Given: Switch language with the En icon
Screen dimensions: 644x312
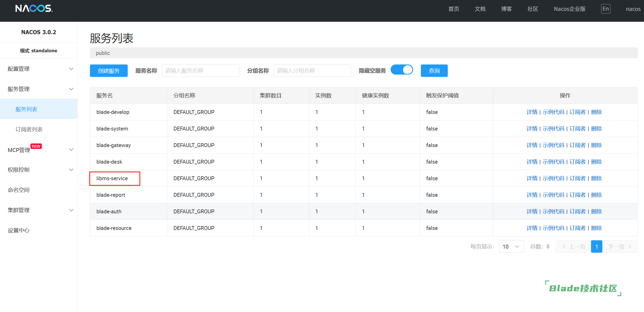Looking at the screenshot, I should 605,9.
